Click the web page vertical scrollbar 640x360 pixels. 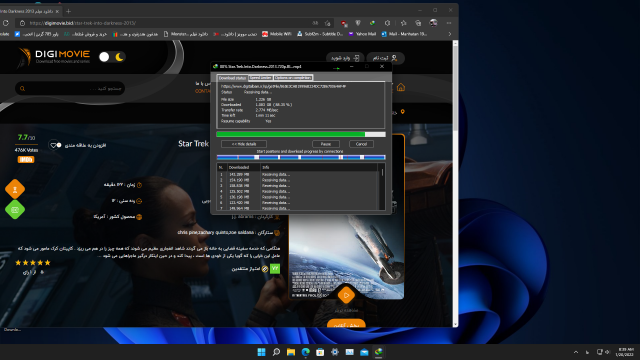click(x=455, y=184)
